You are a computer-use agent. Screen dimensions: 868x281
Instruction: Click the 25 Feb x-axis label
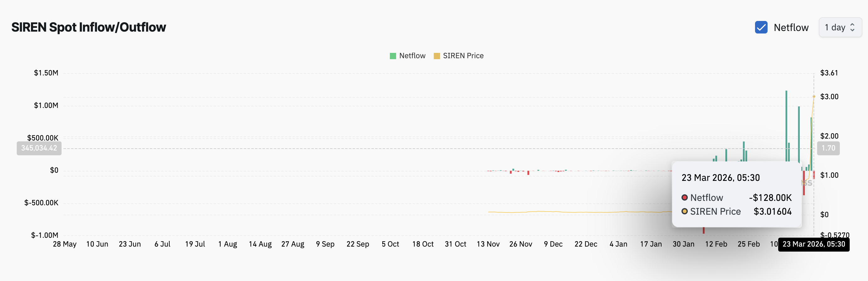tap(748, 244)
